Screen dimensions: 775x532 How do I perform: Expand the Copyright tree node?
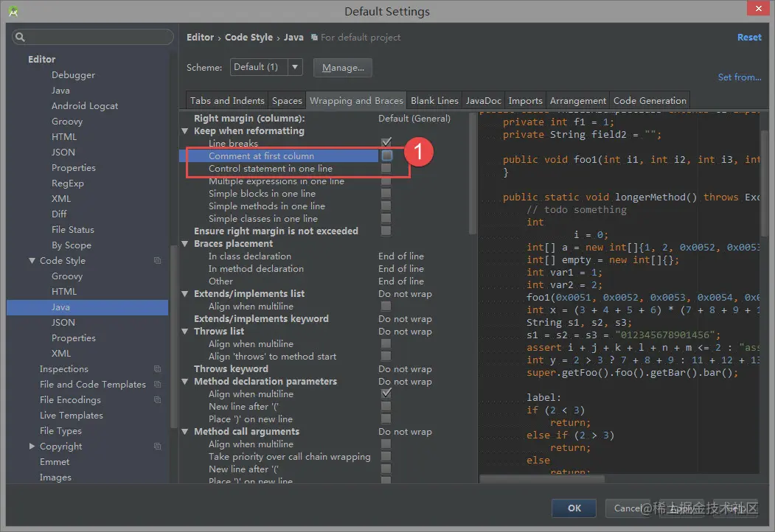click(32, 446)
